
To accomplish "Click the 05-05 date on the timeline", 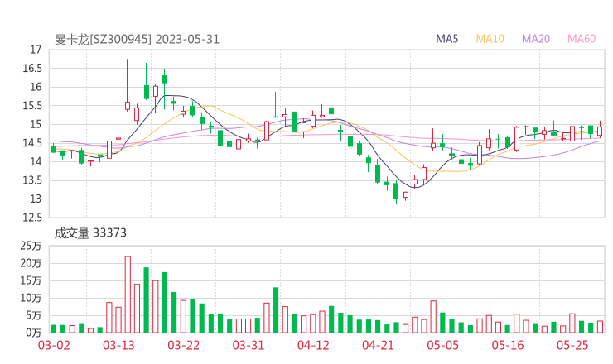I will tap(442, 345).
